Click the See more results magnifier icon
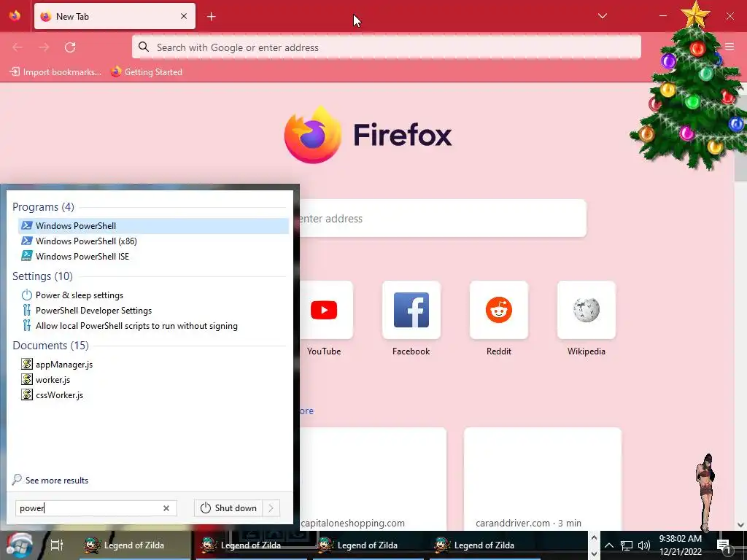Image resolution: width=747 pixels, height=560 pixels. tap(18, 480)
